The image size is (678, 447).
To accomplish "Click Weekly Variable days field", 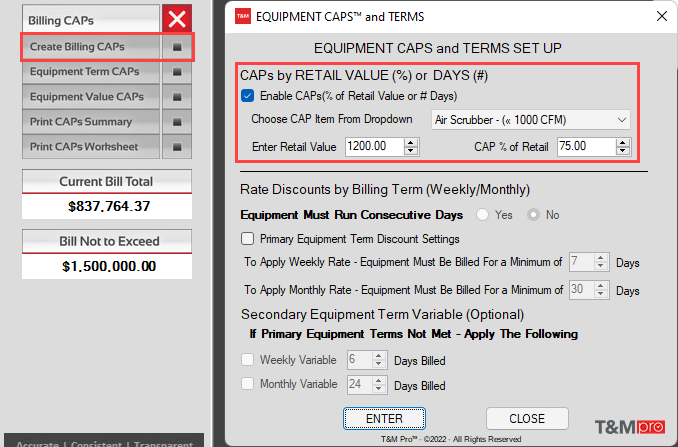I will click(359, 360).
